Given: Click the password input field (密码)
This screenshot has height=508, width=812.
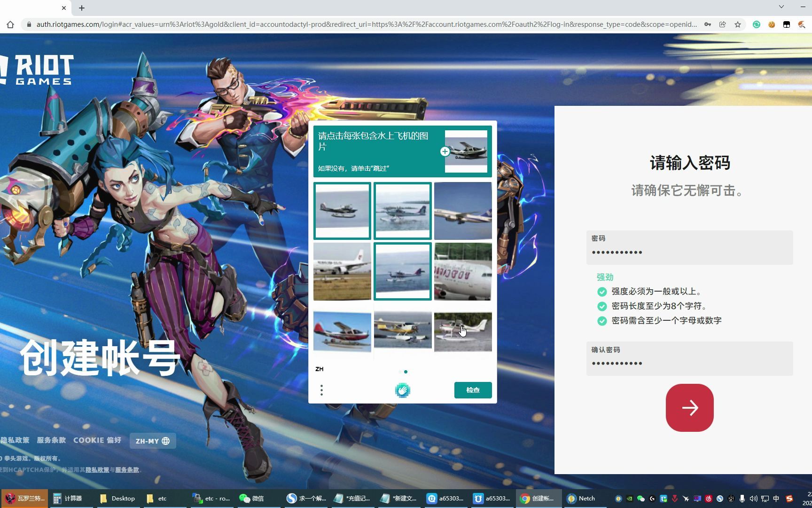Looking at the screenshot, I should [x=689, y=247].
